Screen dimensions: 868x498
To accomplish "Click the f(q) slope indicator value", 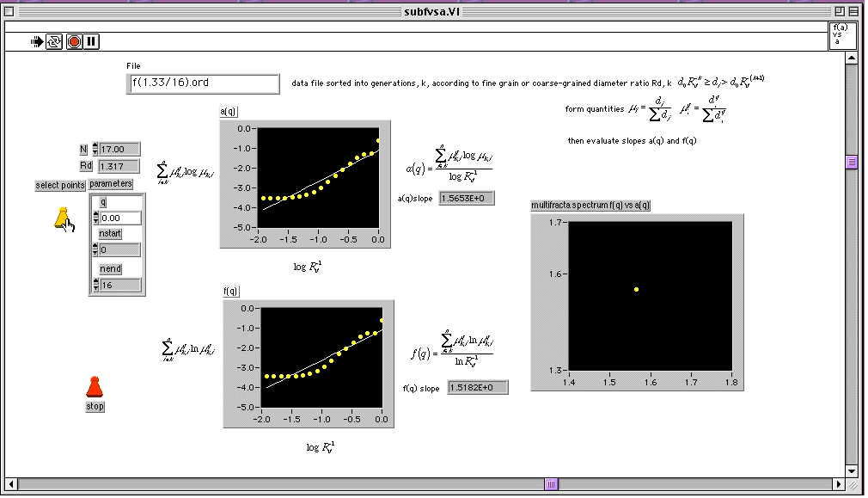I will 478,388.
